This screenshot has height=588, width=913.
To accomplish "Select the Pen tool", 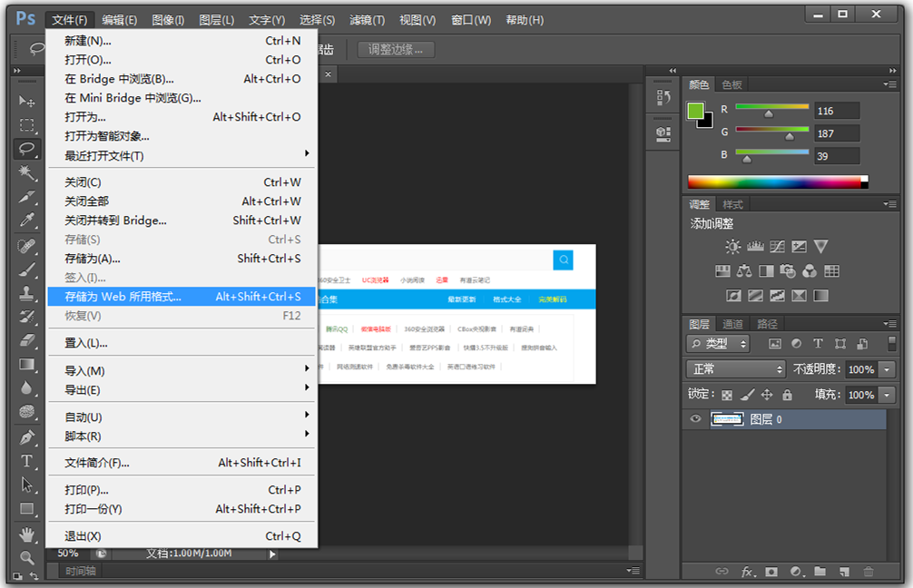I will tap(26, 437).
